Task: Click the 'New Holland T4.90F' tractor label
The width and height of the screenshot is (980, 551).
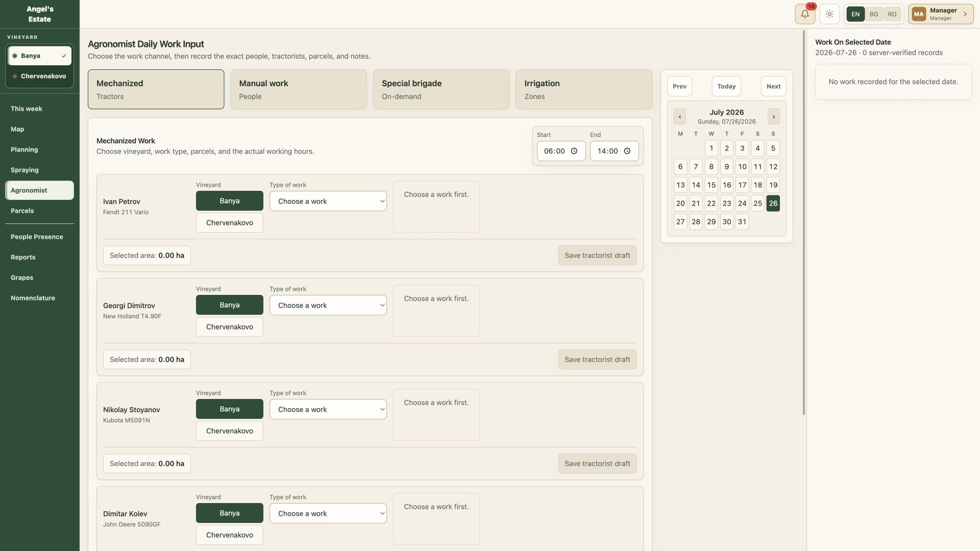Action: [x=132, y=316]
